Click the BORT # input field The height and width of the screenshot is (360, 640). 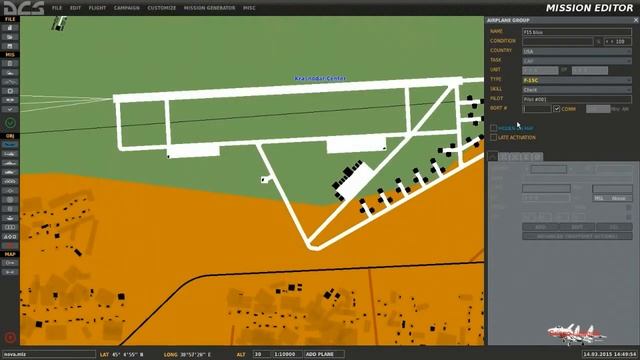pos(537,109)
